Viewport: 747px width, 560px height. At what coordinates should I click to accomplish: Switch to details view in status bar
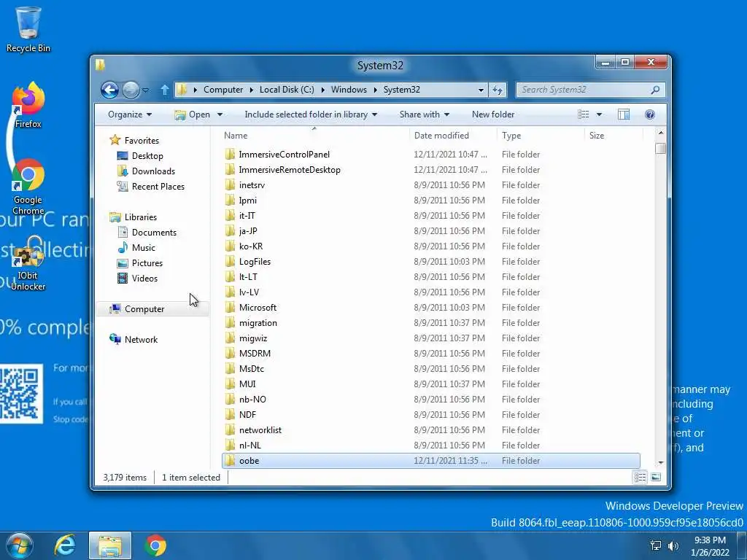click(640, 477)
